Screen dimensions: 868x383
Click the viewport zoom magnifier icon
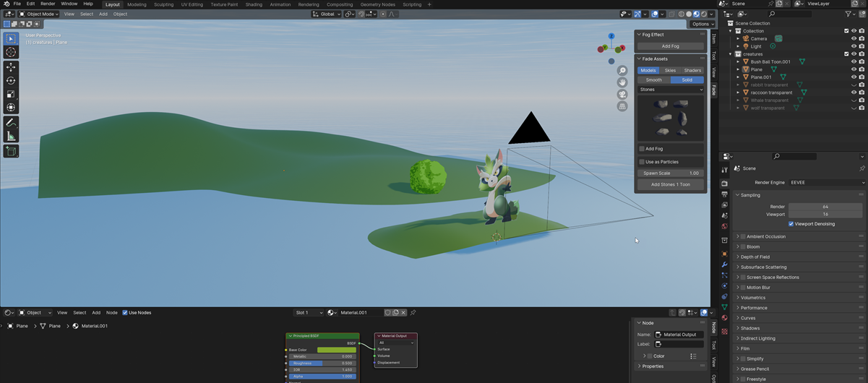pyautogui.click(x=622, y=71)
